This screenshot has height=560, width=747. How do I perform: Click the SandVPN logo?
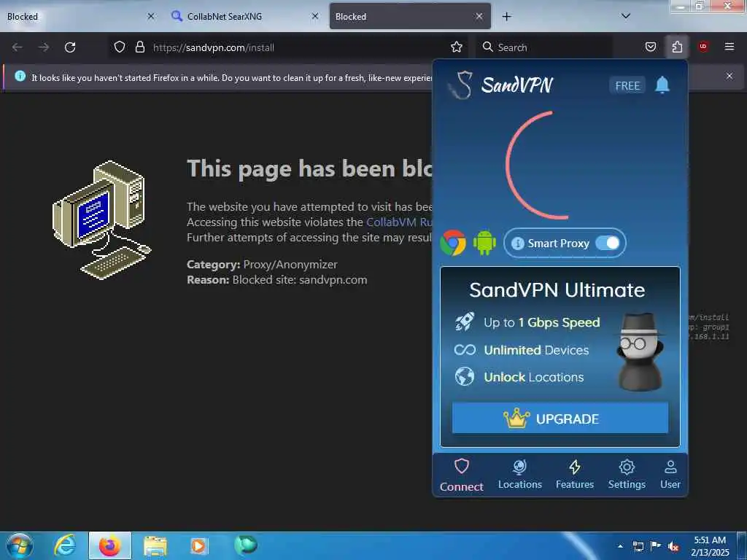[500, 85]
